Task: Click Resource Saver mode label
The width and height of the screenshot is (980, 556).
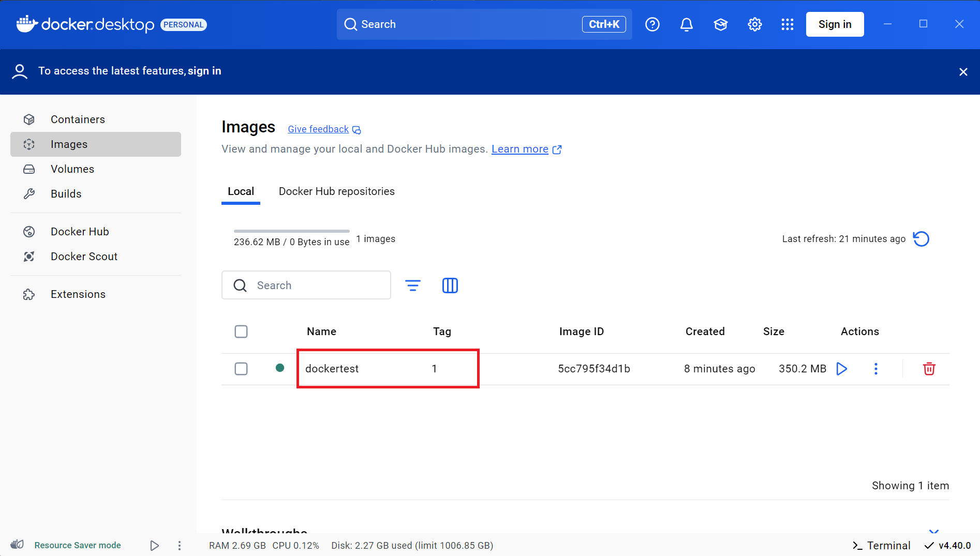Action: [78, 545]
